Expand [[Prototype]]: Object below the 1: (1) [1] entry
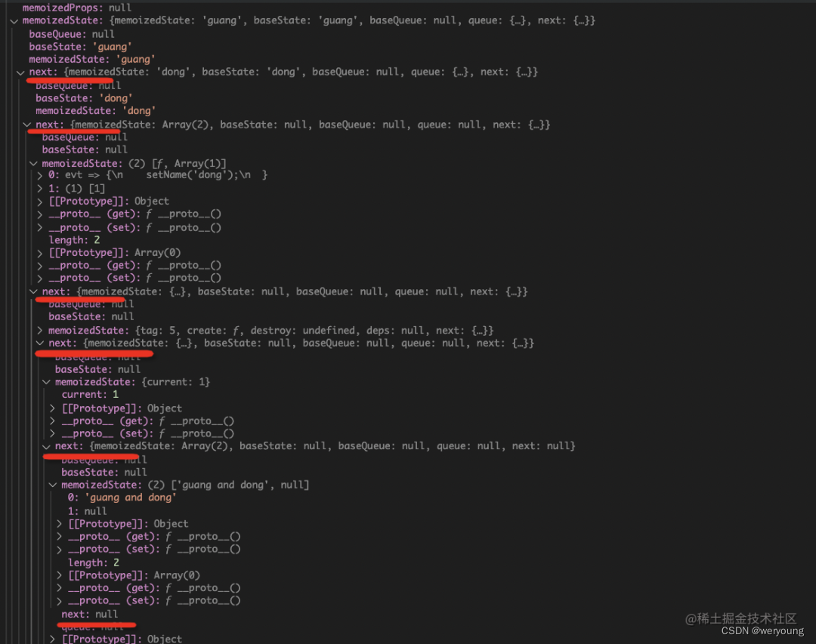This screenshot has height=644, width=816. (40, 202)
